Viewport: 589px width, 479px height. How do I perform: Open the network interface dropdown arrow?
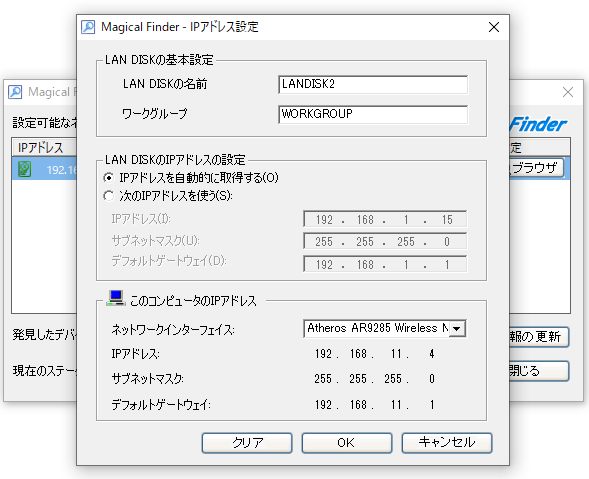(x=457, y=329)
